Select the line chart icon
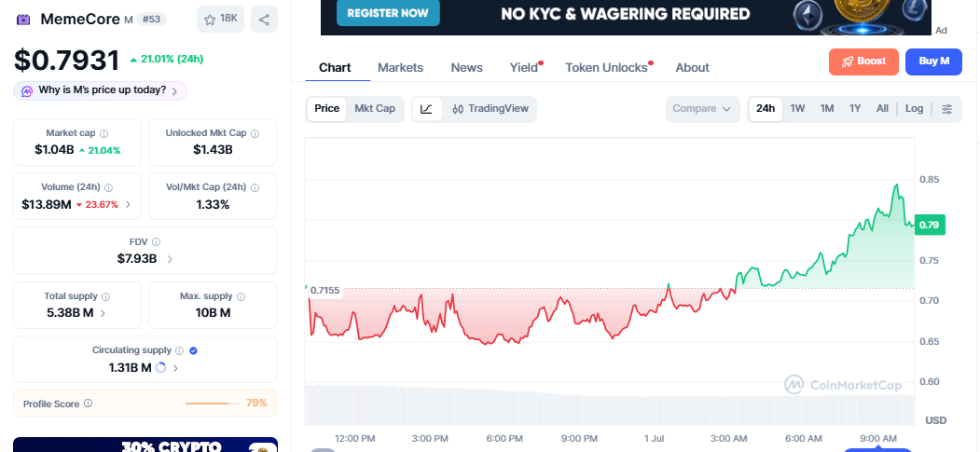Viewport: 980px width, 452px height. pos(426,109)
